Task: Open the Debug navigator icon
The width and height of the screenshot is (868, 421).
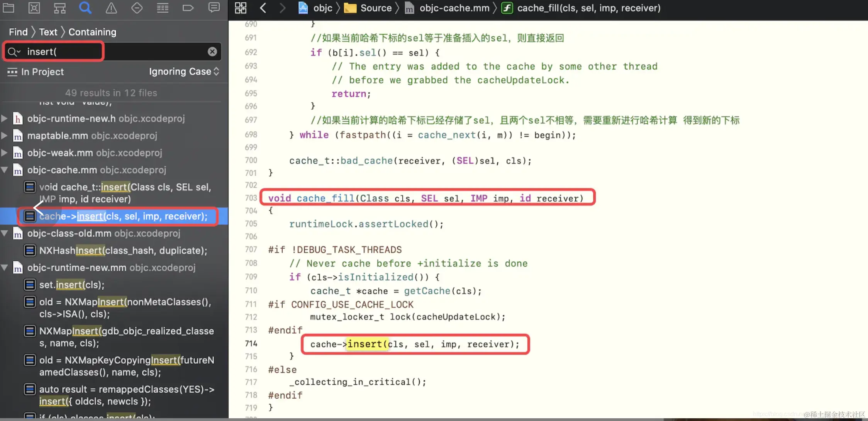Action: pos(163,8)
